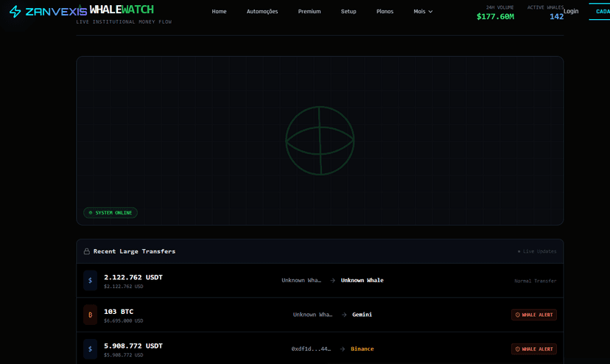The height and width of the screenshot is (364, 610).
Task: Click the Whale Alert badge on the Binance transfer
Action: 534,349
